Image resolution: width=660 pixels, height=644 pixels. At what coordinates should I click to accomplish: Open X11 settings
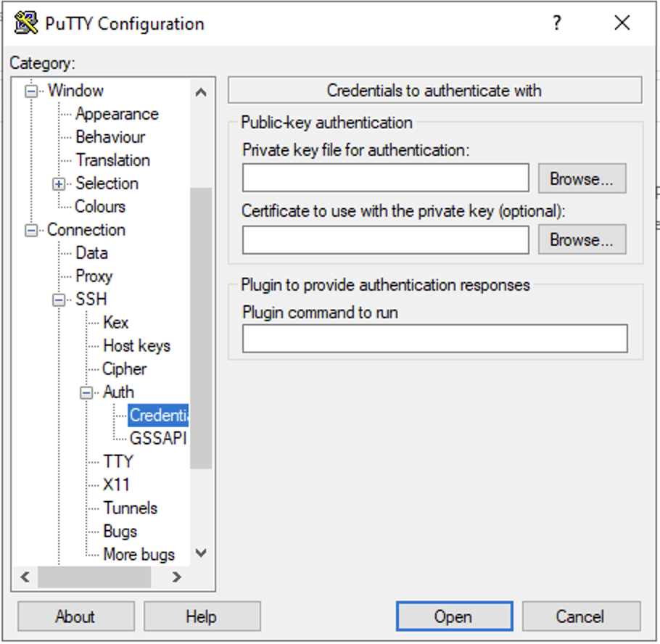pos(116,485)
